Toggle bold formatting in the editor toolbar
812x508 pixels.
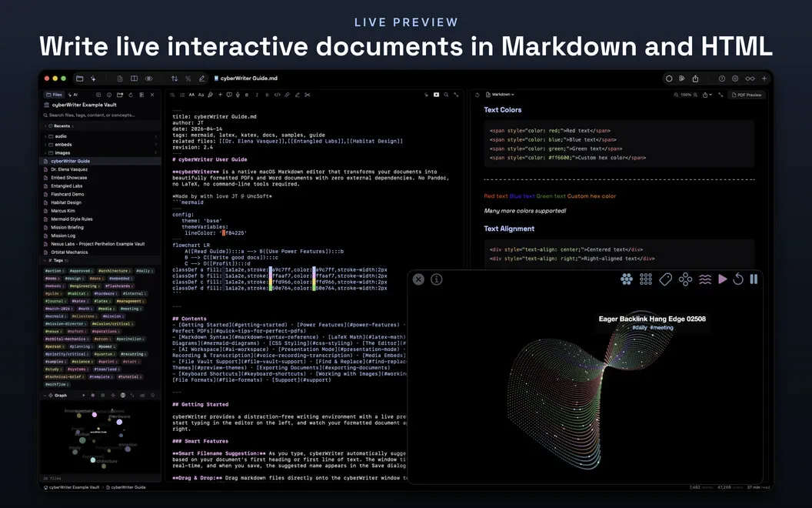(247, 95)
